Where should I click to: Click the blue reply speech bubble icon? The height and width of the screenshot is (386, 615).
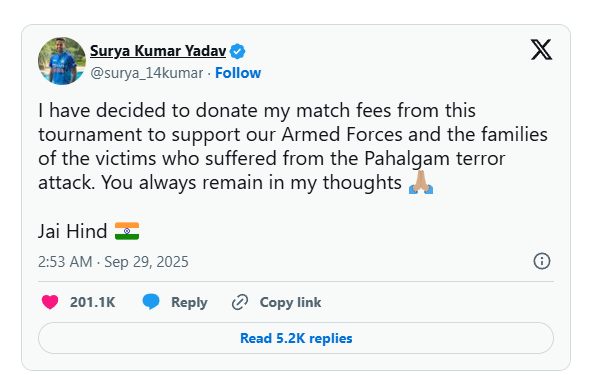[151, 302]
